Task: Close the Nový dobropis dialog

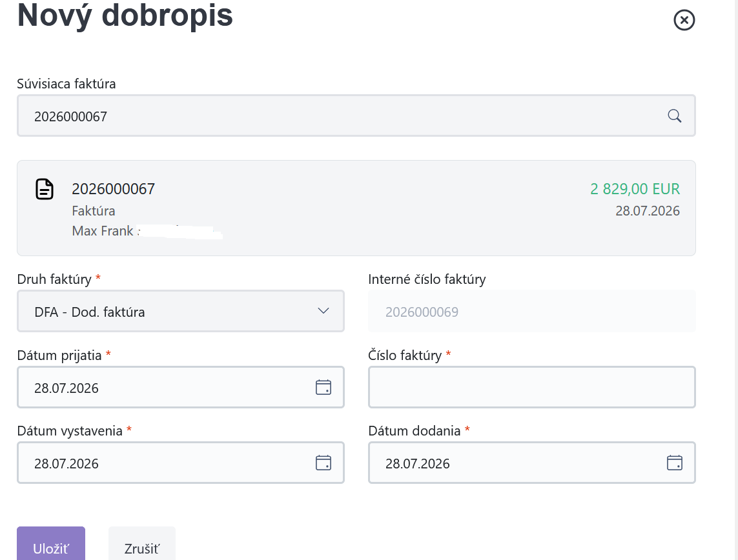Action: click(684, 20)
